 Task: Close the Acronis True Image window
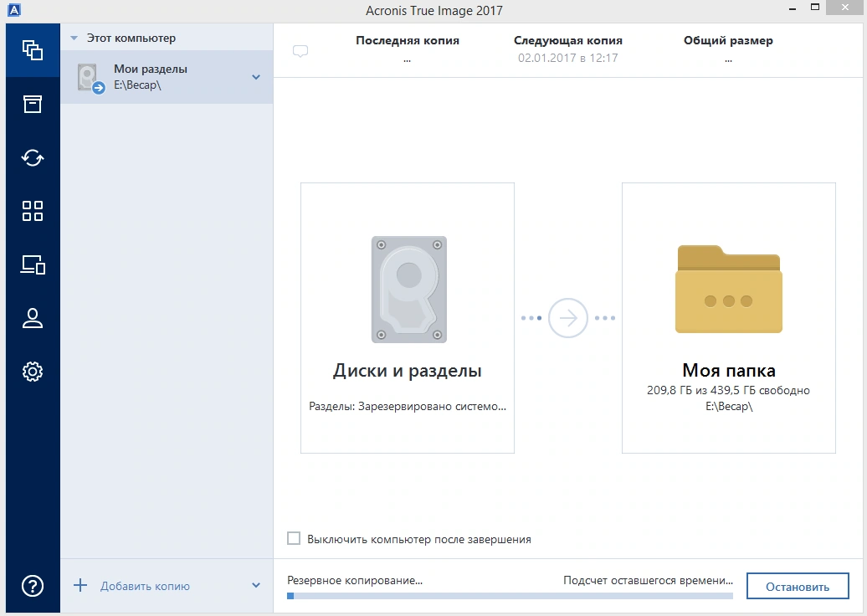845,8
